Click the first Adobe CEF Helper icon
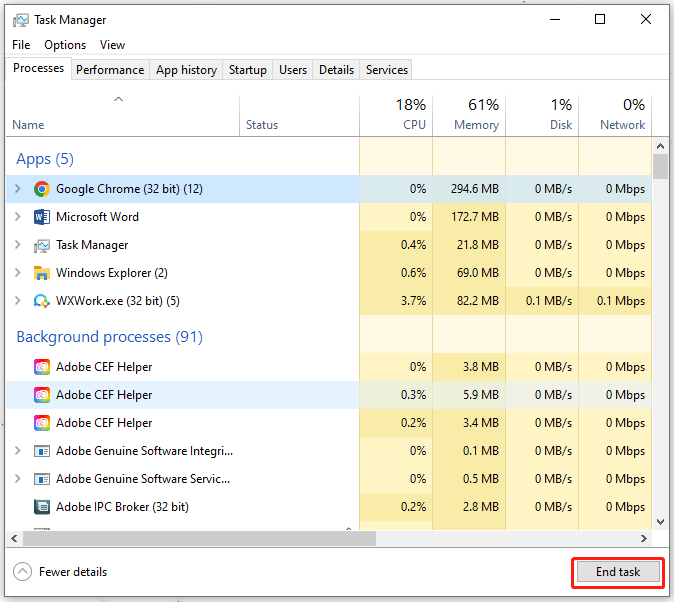674x602 pixels. tap(41, 367)
